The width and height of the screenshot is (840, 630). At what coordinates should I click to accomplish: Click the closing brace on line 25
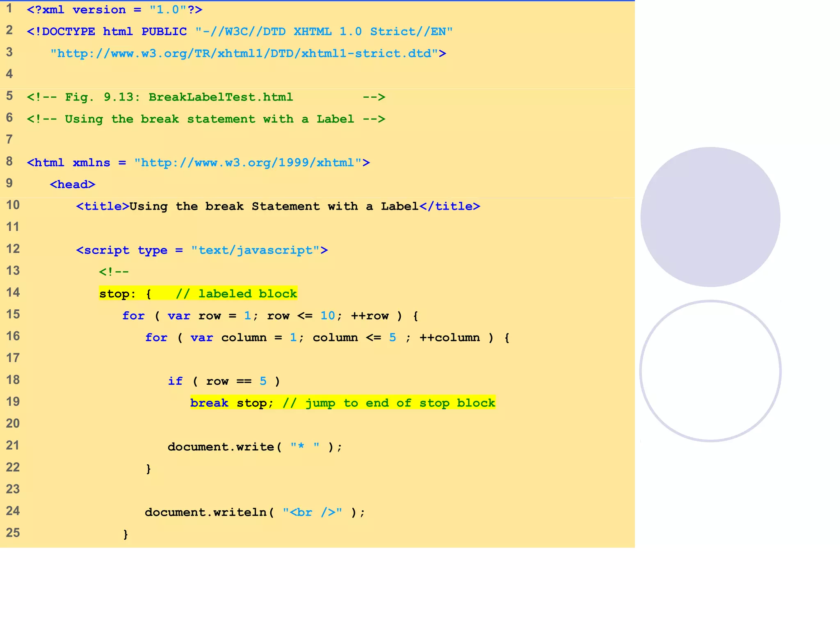(x=126, y=534)
